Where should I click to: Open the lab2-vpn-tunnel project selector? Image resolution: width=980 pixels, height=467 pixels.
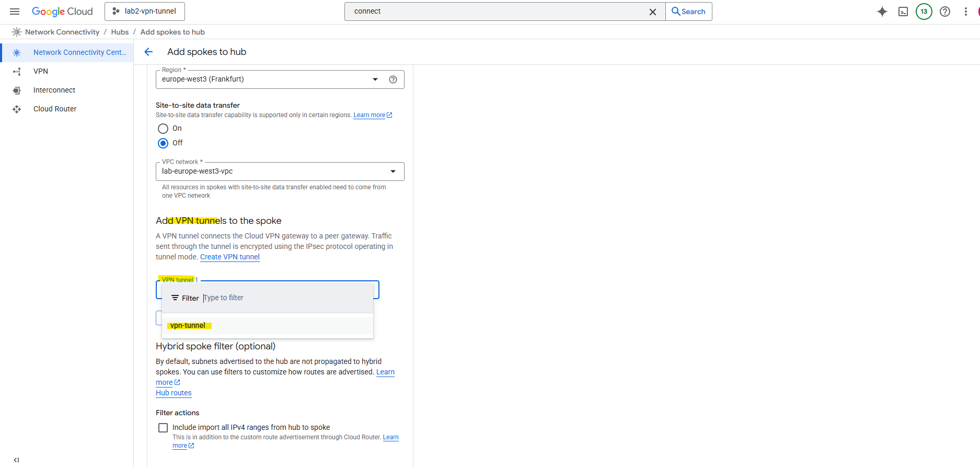[145, 12]
